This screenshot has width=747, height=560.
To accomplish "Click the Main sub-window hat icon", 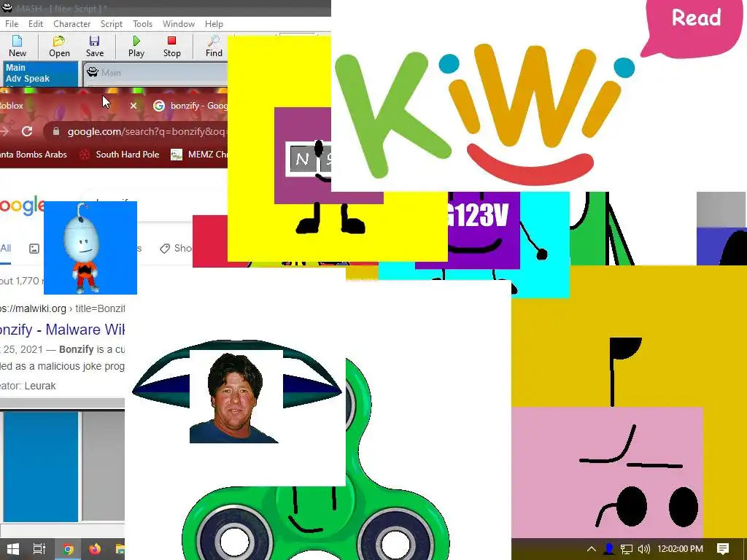I will [x=93, y=72].
